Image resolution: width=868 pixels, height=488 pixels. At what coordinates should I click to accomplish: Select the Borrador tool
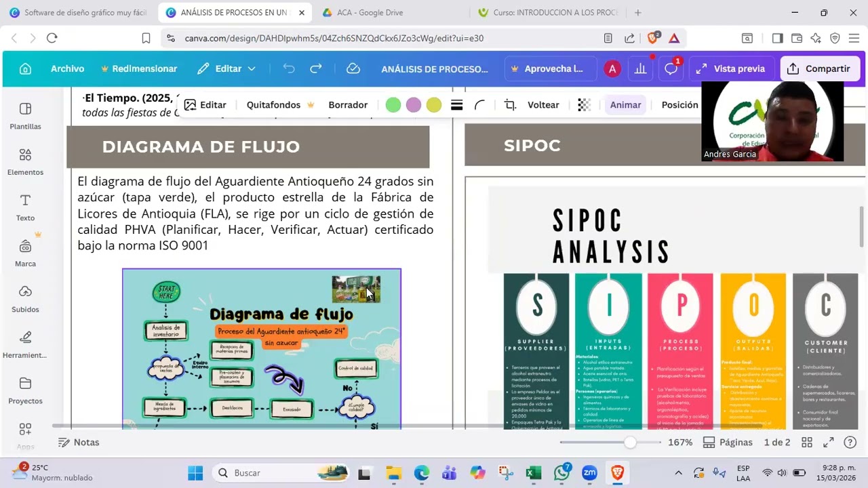[348, 105]
